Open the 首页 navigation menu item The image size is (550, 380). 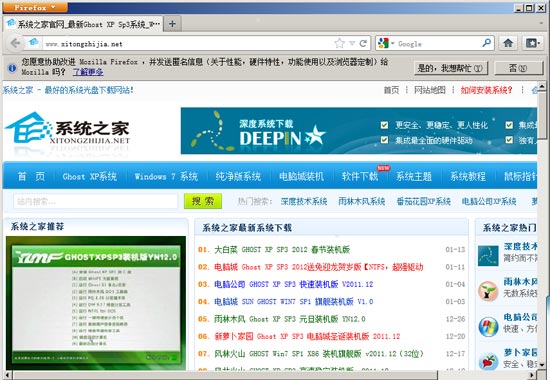click(x=31, y=176)
